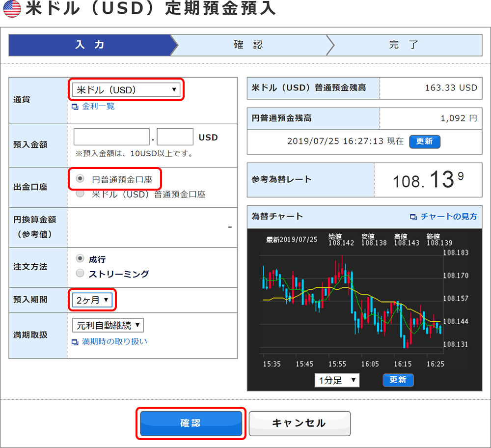The height and width of the screenshot is (448, 491).
Task: Click the 確認 step tab
Action: (x=248, y=45)
